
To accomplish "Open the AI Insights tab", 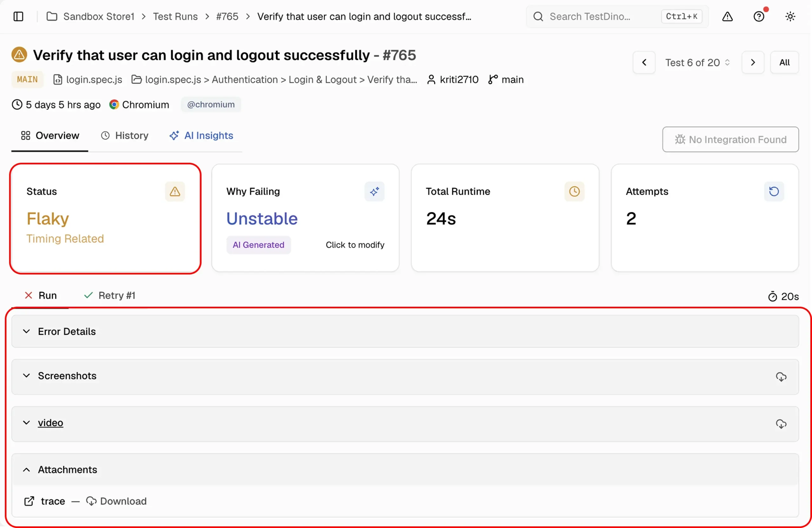I will (x=201, y=135).
